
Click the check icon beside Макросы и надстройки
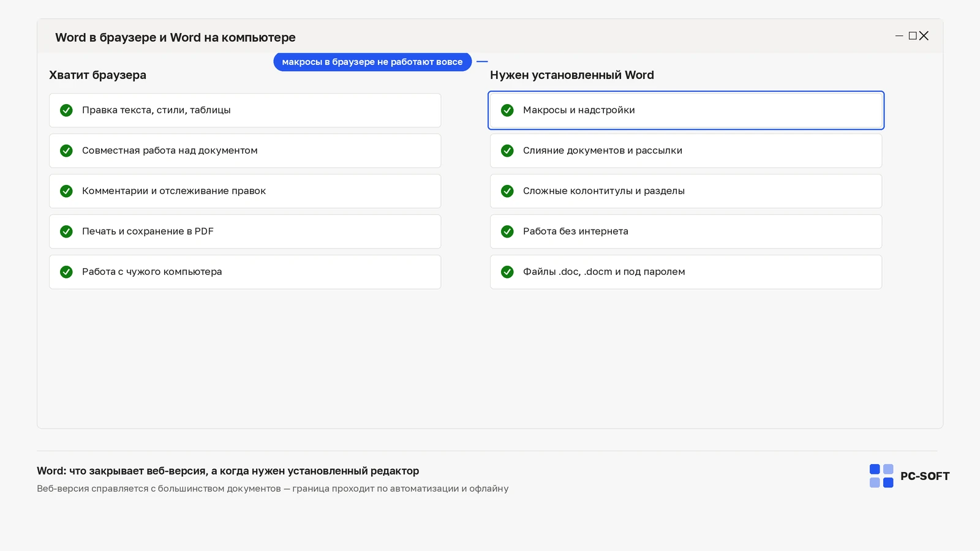[x=507, y=110]
